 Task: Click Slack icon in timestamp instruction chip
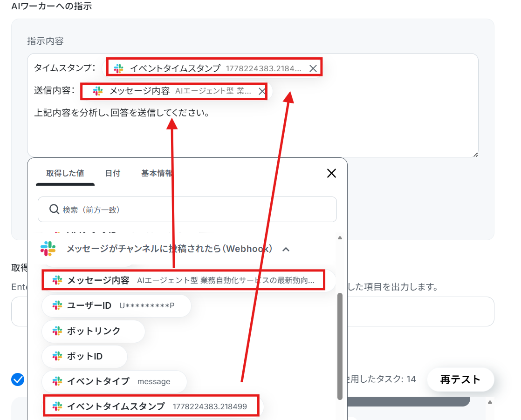119,68
